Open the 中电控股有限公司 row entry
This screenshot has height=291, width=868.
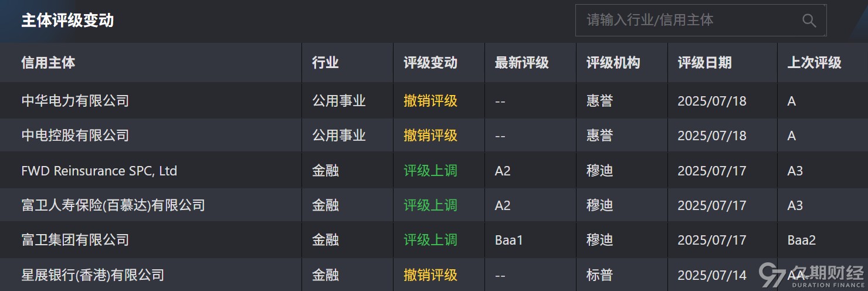tap(75, 136)
